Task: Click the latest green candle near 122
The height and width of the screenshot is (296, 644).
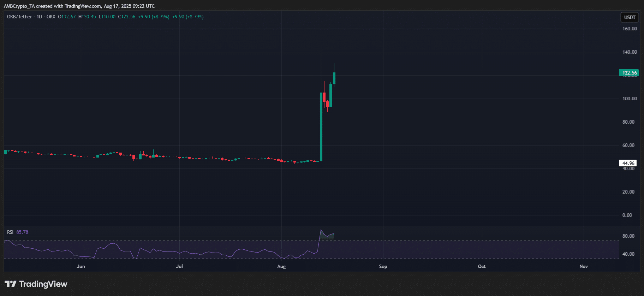Action: [334, 78]
